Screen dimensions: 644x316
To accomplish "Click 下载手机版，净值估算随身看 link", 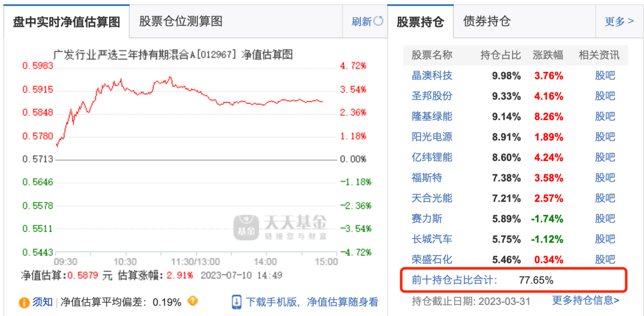I will pos(312,302).
